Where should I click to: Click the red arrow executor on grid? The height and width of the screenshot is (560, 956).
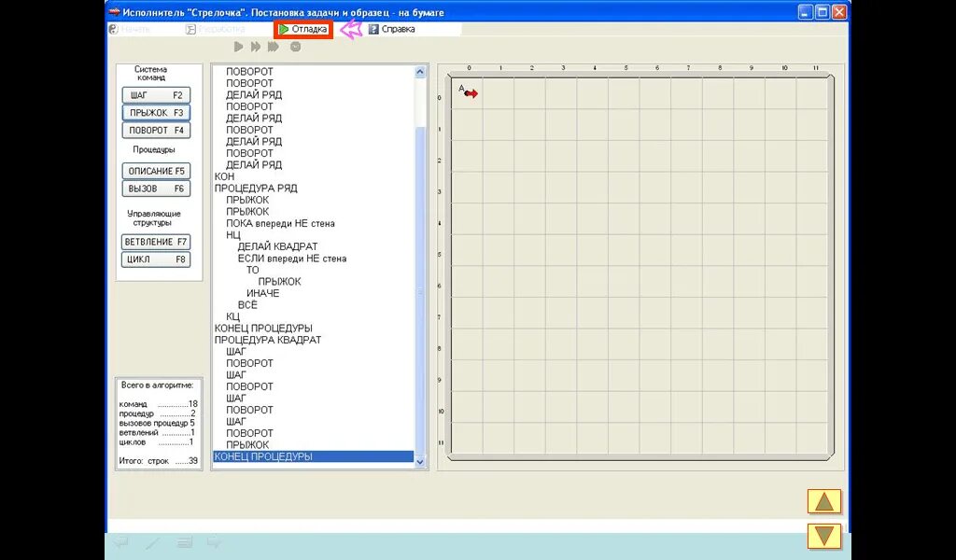[x=471, y=94]
